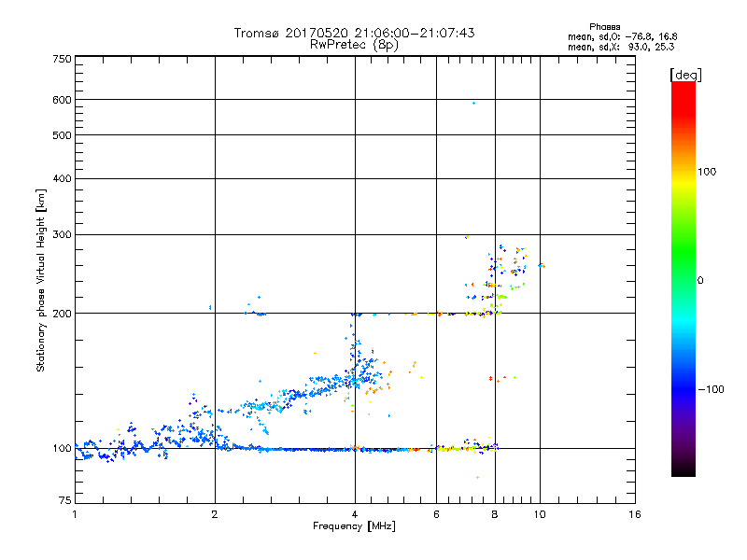Click the y-axis tick label '200'
747x560 pixels.
pos(62,314)
